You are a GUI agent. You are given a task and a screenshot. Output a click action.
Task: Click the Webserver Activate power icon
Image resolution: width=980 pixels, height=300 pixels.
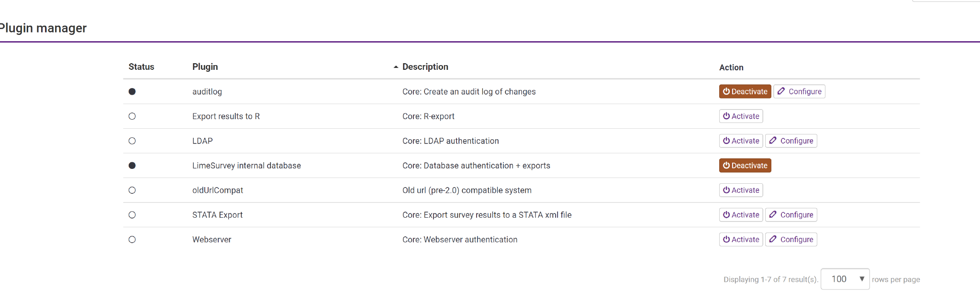click(726, 239)
